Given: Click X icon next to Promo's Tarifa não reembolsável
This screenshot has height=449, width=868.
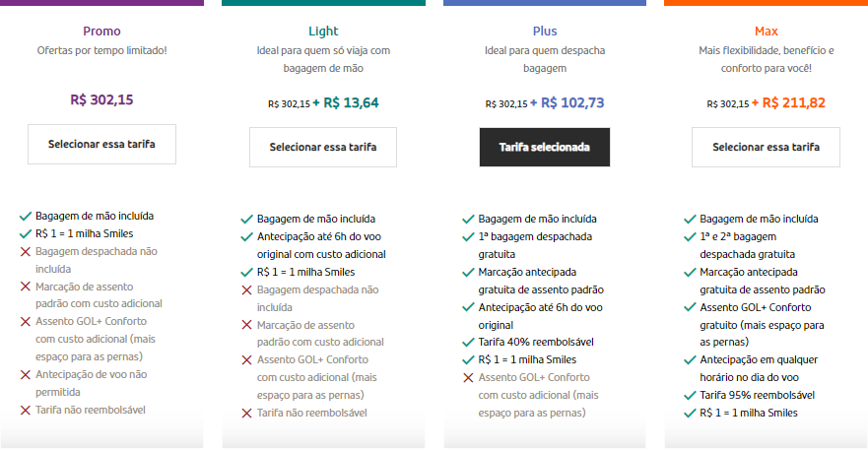Looking at the screenshot, I should coord(25,411).
